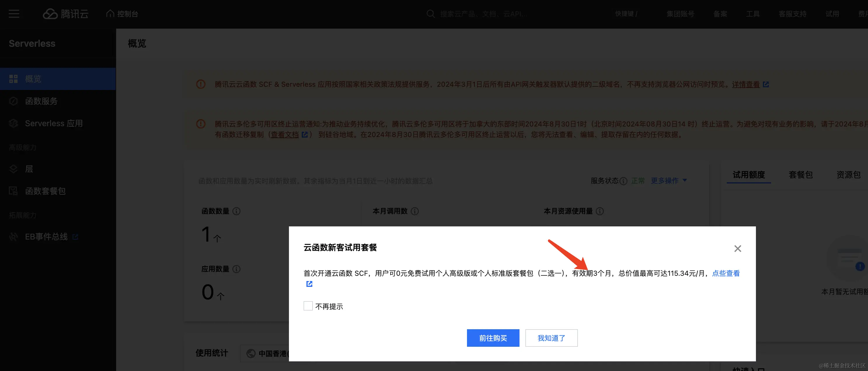Open the 点些查看 link in the dialog
This screenshot has width=868, height=371.
coord(726,273)
